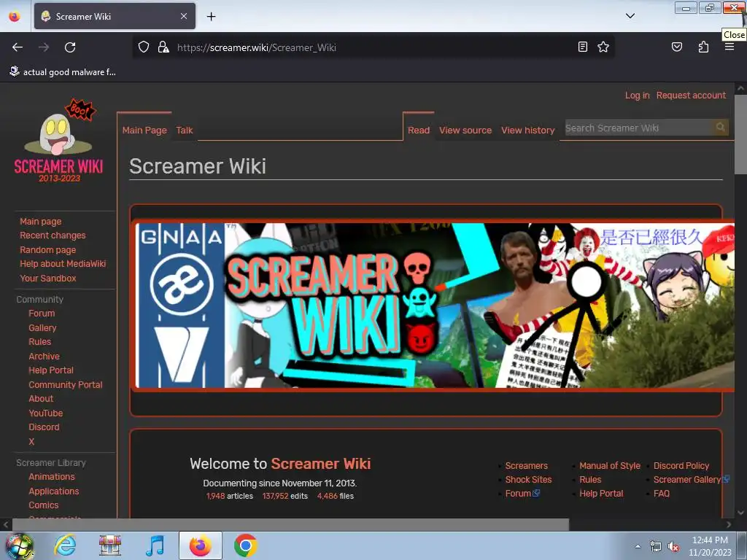Click Request account link
The width and height of the screenshot is (747, 560).
tap(691, 96)
